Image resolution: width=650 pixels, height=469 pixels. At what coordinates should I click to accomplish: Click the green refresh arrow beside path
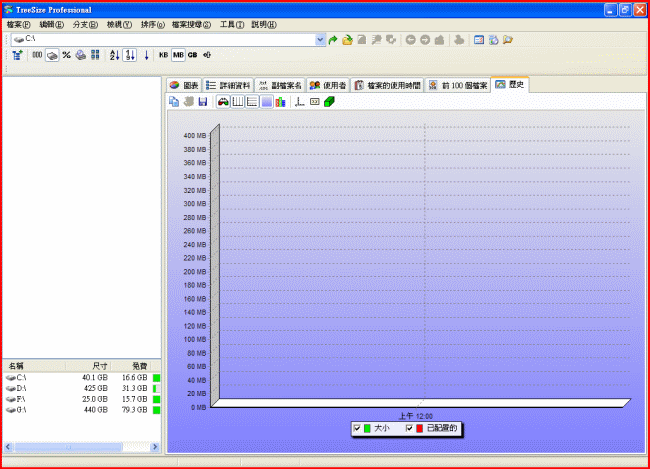pyautogui.click(x=333, y=40)
